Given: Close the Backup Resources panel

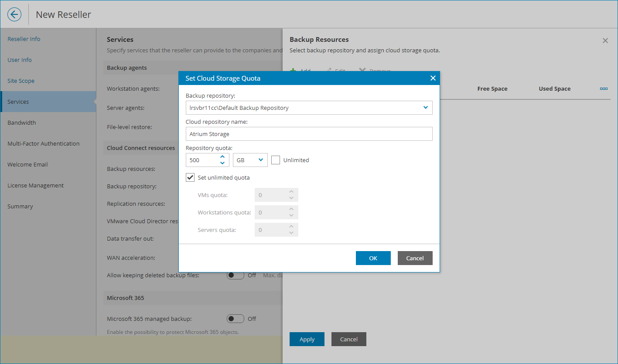Looking at the screenshot, I should 605,41.
